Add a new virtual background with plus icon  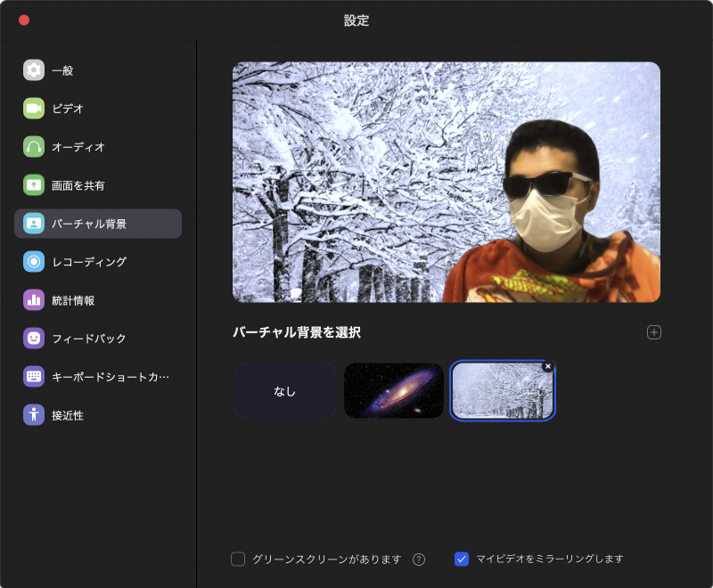654,332
